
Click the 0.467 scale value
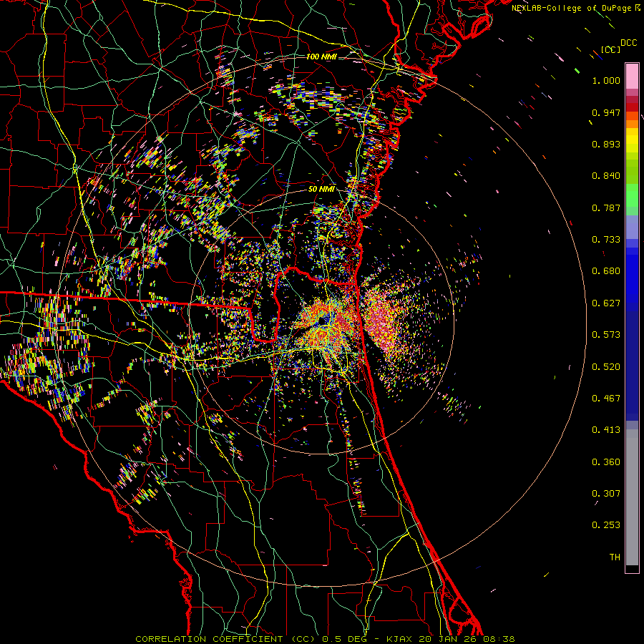(x=606, y=399)
